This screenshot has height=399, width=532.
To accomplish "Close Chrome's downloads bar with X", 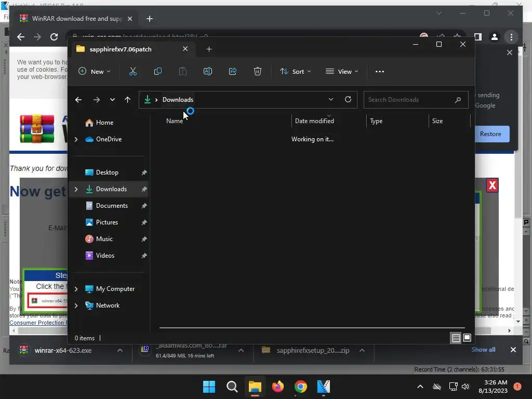I will 513,350.
